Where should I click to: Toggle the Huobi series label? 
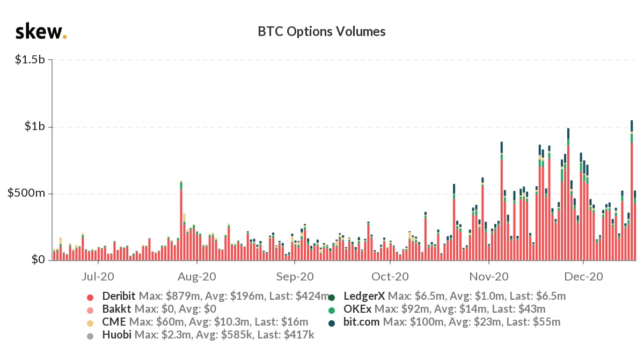113,336
